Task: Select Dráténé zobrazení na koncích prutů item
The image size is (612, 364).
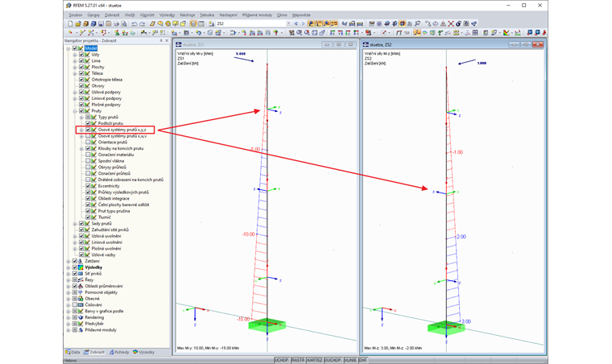Action: (130, 180)
